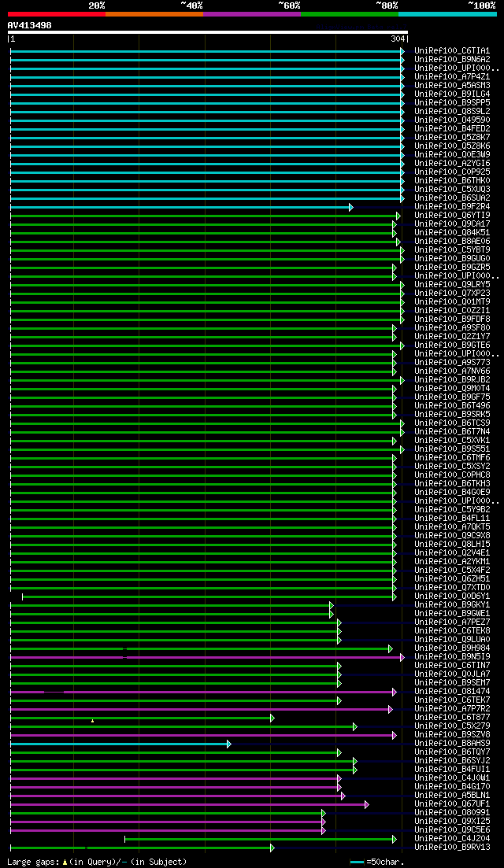Screen dimensions: 504x868
Task: Select subject UniRef100_A2YKM1
Action: tap(452, 562)
